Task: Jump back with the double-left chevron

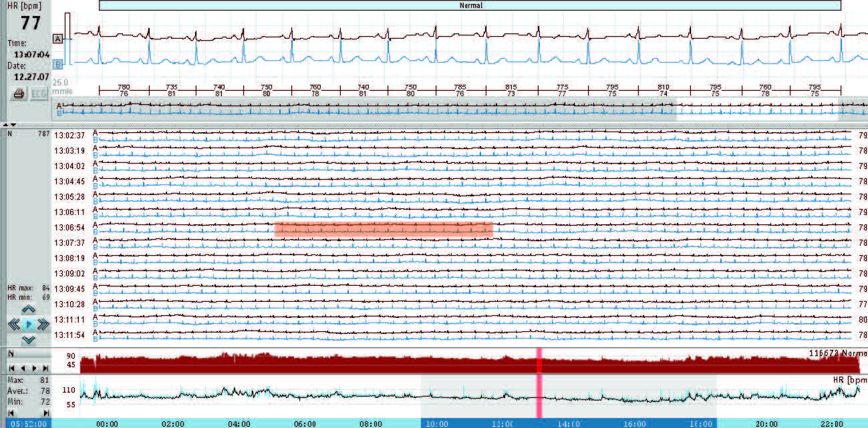Action: pos(13,325)
